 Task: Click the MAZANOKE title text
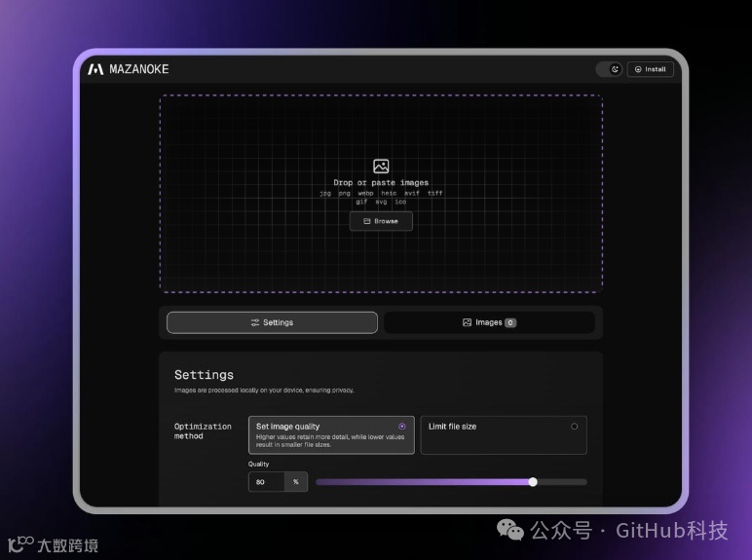click(x=139, y=69)
